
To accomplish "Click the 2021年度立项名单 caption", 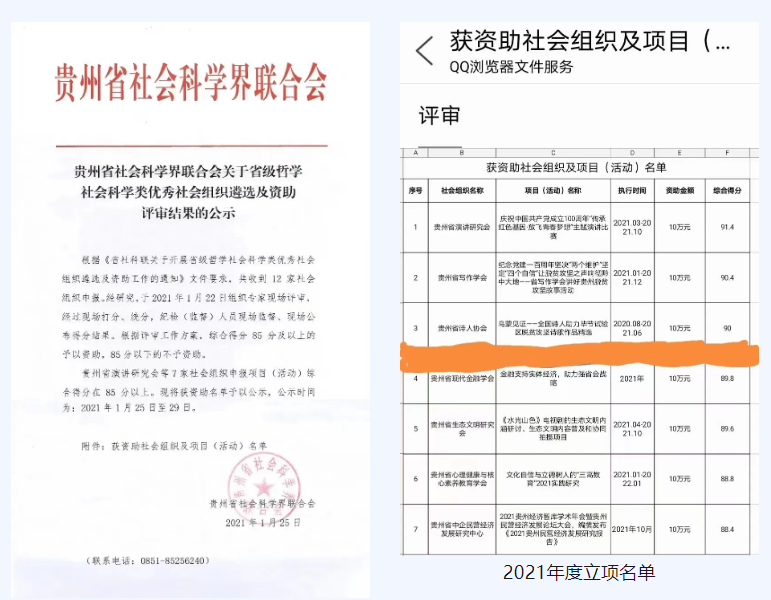I will pos(578,571).
